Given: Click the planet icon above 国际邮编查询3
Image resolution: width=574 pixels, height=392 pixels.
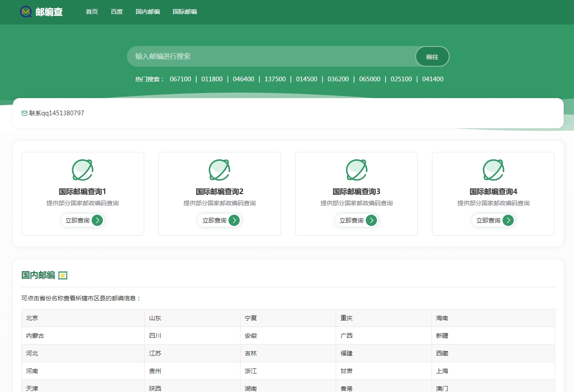Looking at the screenshot, I should coord(356,170).
